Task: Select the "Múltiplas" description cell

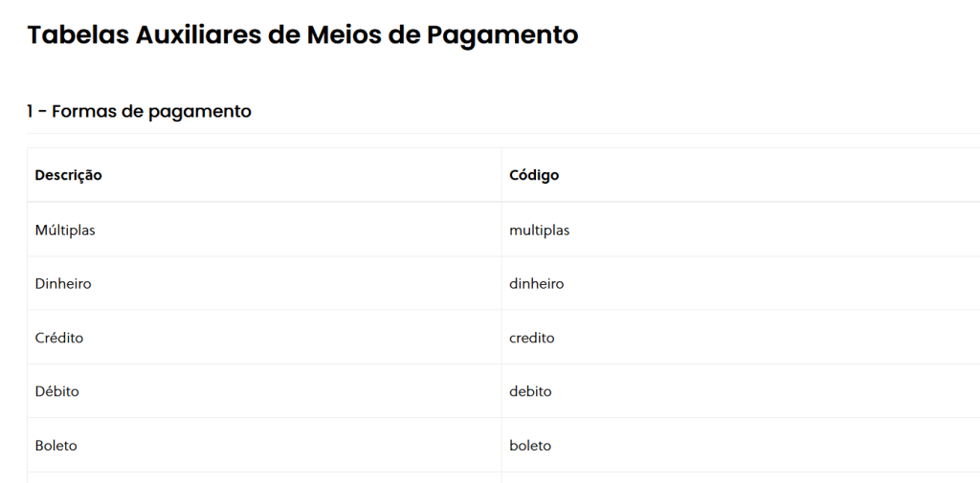Action: pos(65,231)
